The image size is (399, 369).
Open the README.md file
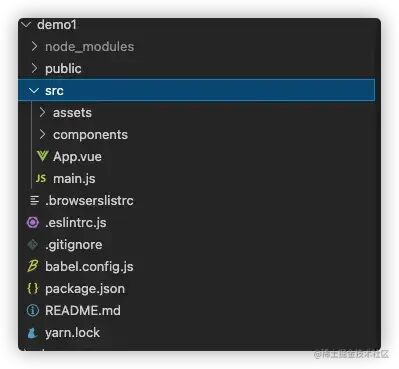(x=83, y=311)
